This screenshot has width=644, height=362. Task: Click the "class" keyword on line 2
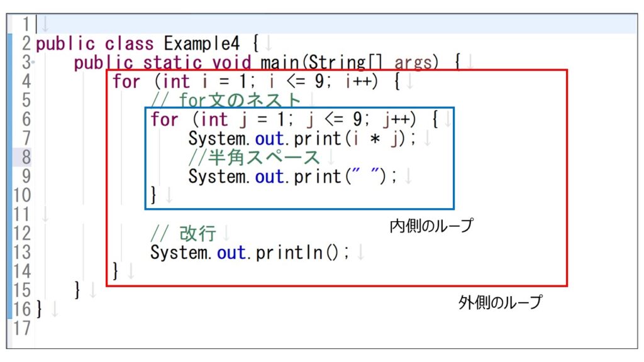click(x=129, y=43)
